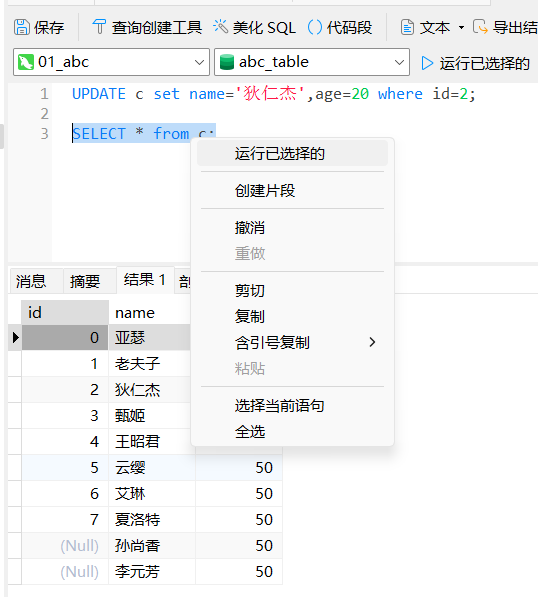Choose 运行已选择的 in the context menu
Viewport: 538px width, 597px height.
(292, 153)
